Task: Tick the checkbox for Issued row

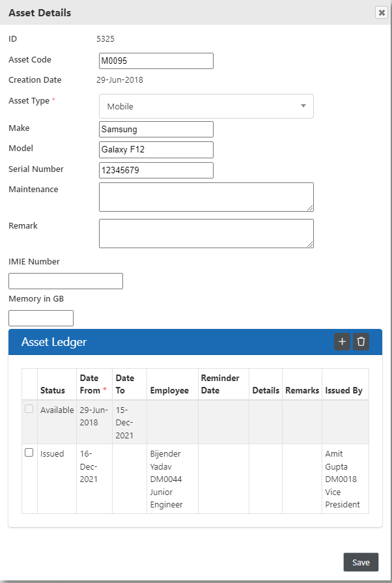Action: coord(29,453)
